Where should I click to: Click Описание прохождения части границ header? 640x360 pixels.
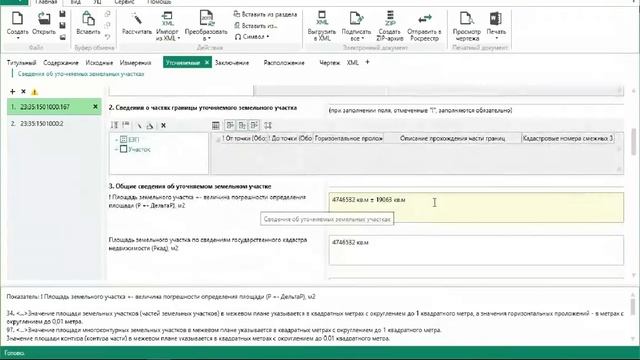click(x=452, y=138)
